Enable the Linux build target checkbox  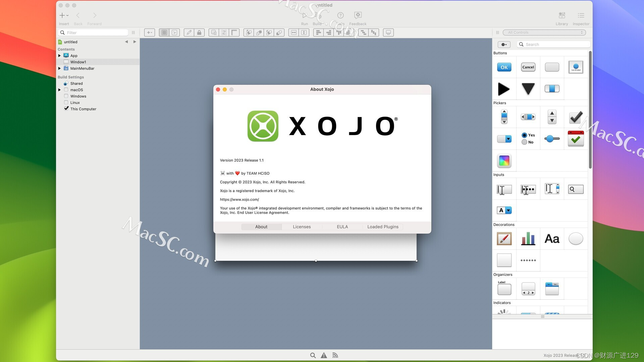point(66,102)
